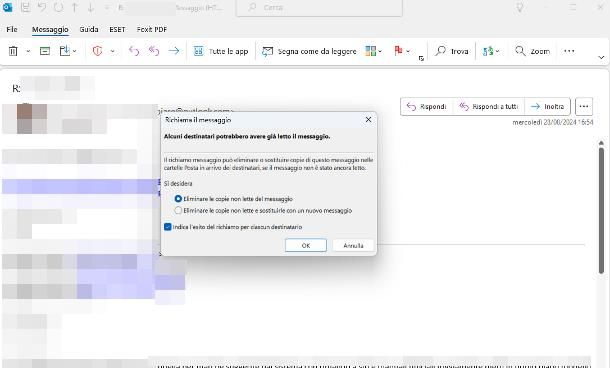
Task: Click Previous item up arrow in title bar
Action: 75,7
